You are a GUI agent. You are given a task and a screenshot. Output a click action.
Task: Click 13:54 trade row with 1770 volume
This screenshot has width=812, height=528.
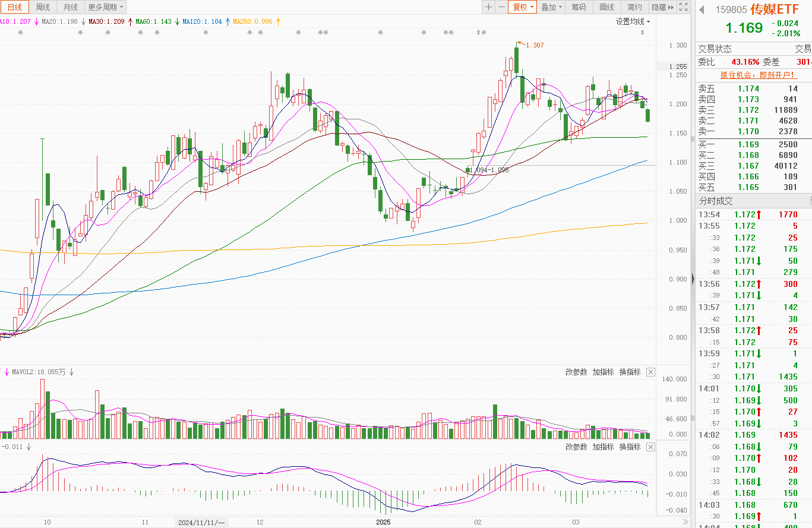(754, 214)
